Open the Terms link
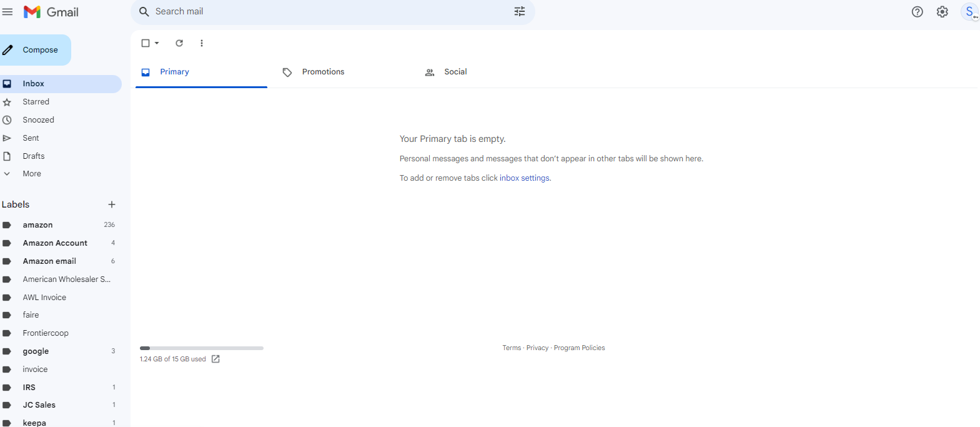 point(512,348)
